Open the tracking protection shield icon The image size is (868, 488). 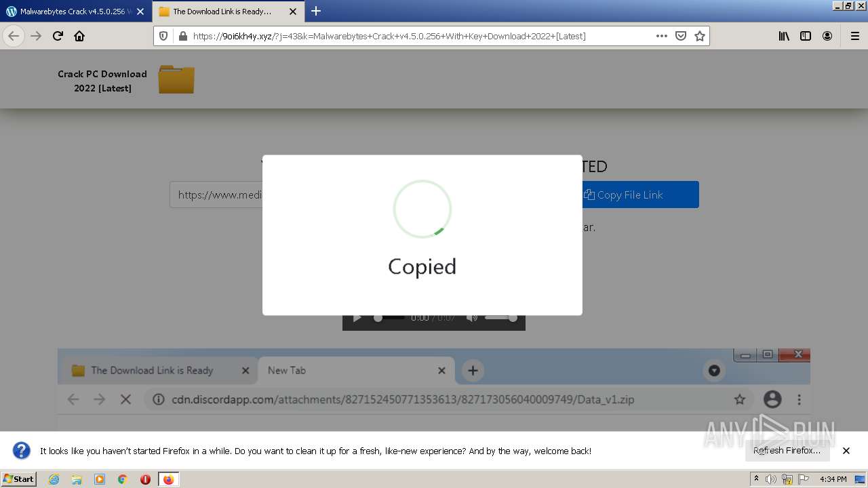tap(163, 36)
